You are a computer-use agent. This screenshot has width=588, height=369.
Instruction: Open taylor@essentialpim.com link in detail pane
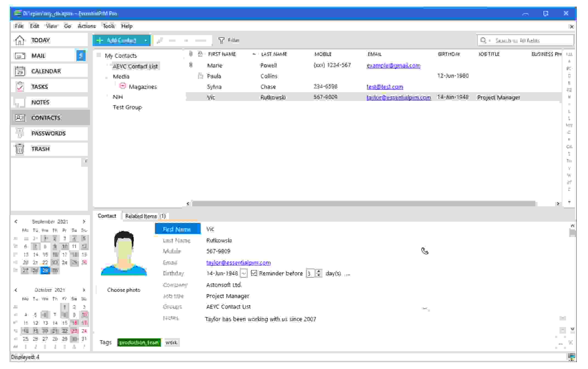[238, 263]
